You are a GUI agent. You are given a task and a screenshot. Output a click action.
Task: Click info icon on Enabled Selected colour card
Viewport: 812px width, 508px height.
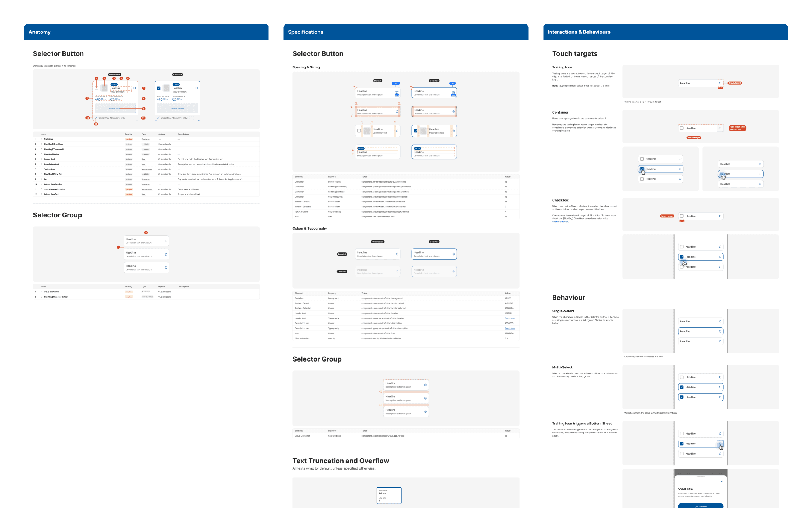point(453,254)
